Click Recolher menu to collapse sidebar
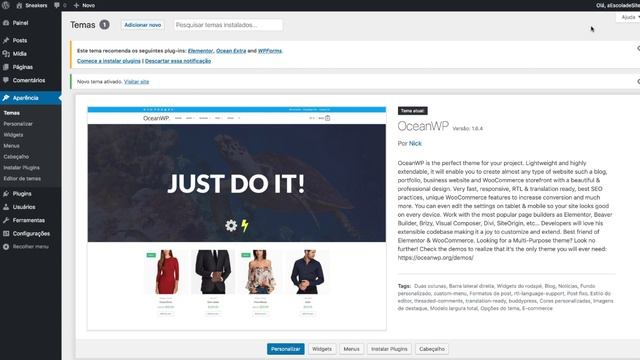The width and height of the screenshot is (640, 360). click(31, 247)
